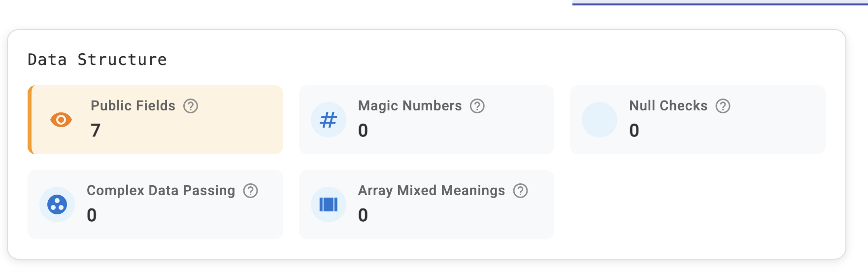Click the Array Mixed Meanings count value
The width and height of the screenshot is (868, 272).
pos(363,215)
